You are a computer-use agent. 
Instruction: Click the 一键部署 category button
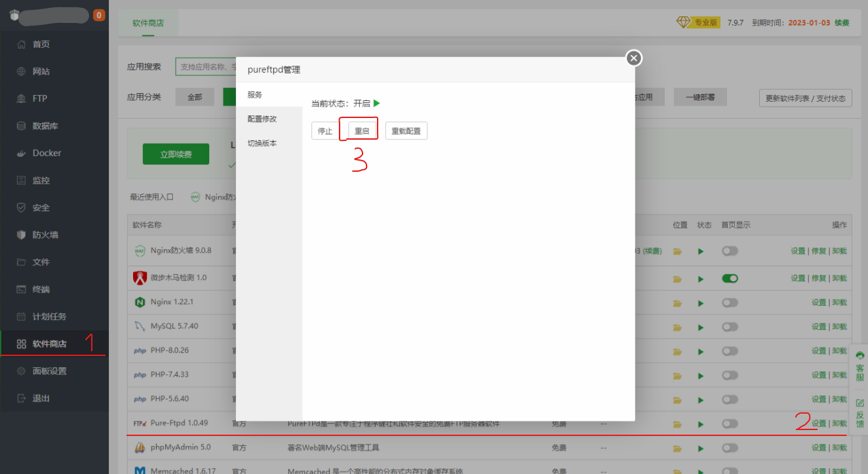coord(700,97)
